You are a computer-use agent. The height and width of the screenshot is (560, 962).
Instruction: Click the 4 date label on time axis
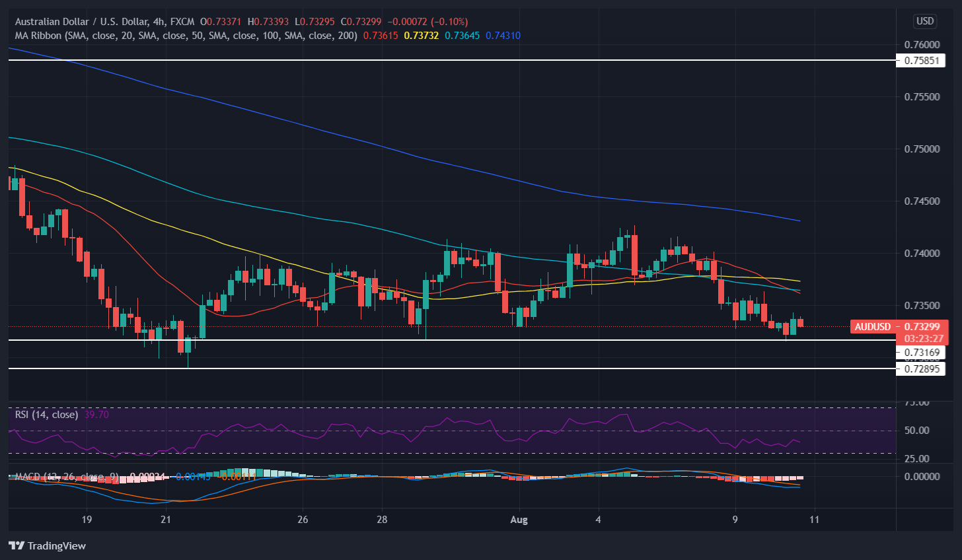pos(599,520)
